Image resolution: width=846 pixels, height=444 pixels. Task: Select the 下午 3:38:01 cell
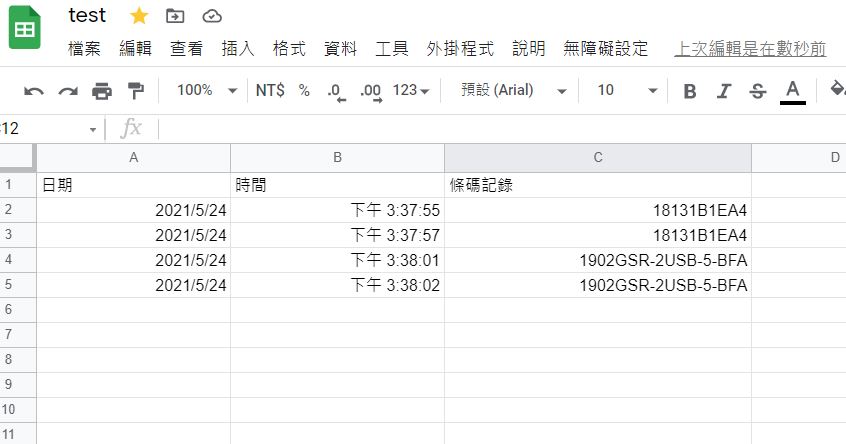click(x=337, y=260)
